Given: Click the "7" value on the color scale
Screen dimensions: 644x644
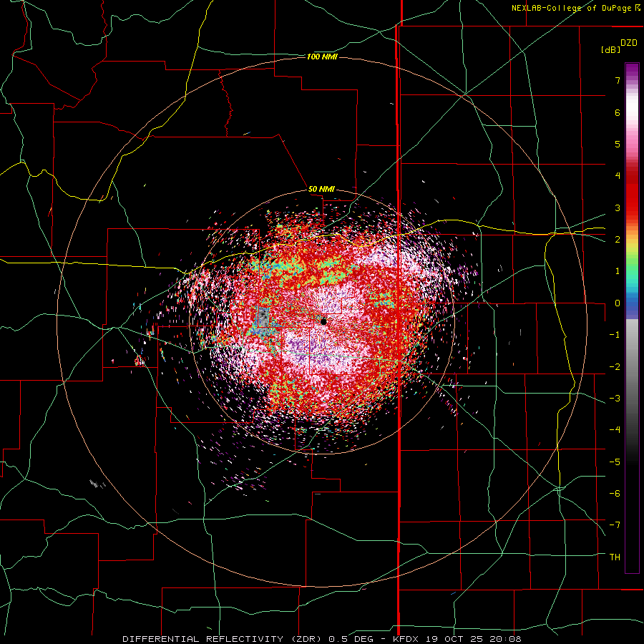Looking at the screenshot, I should [x=618, y=80].
